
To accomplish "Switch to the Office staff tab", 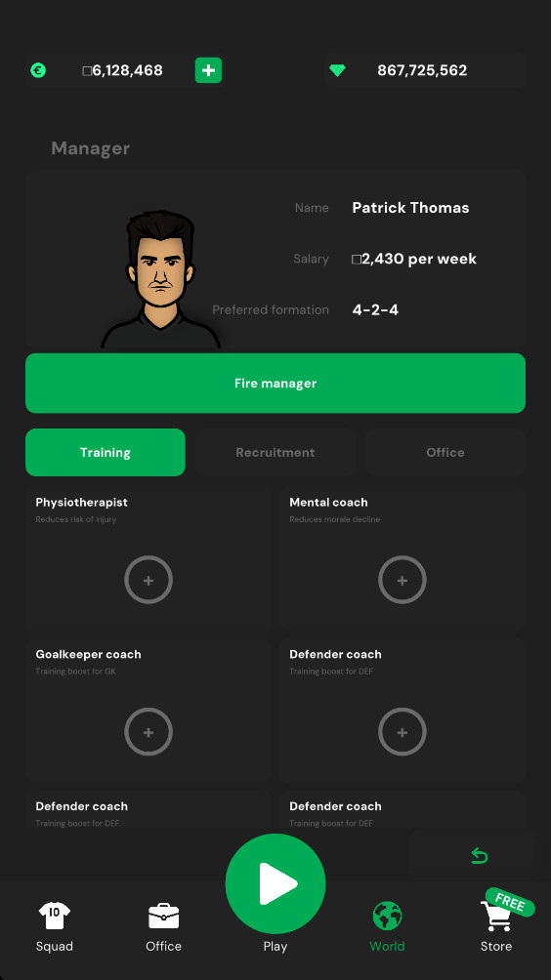I will 445,453.
